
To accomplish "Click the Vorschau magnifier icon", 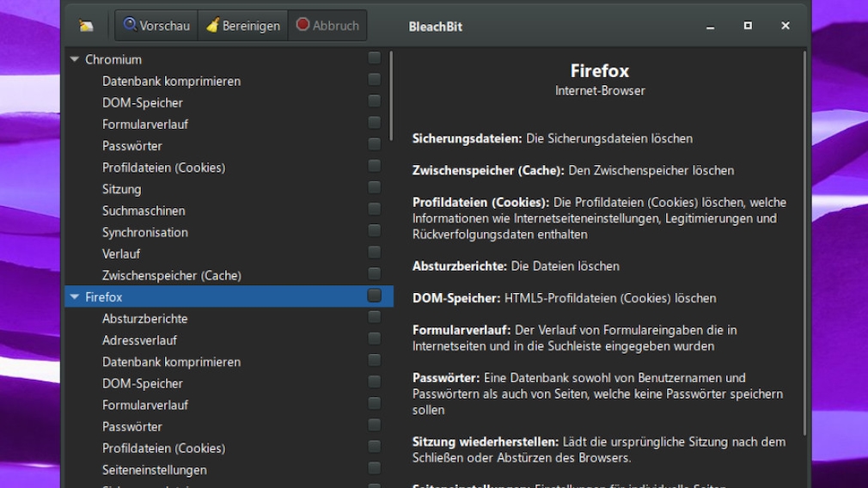I will click(x=130, y=25).
